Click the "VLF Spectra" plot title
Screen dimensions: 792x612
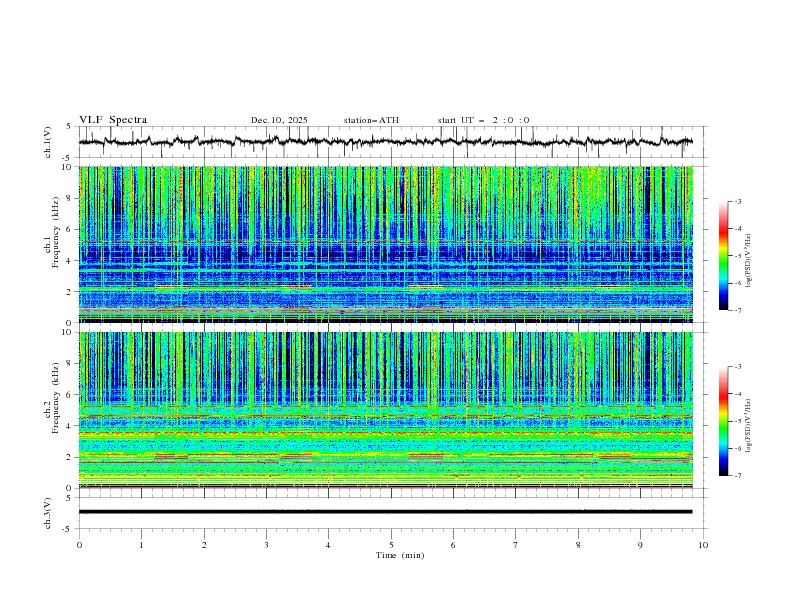coord(113,120)
